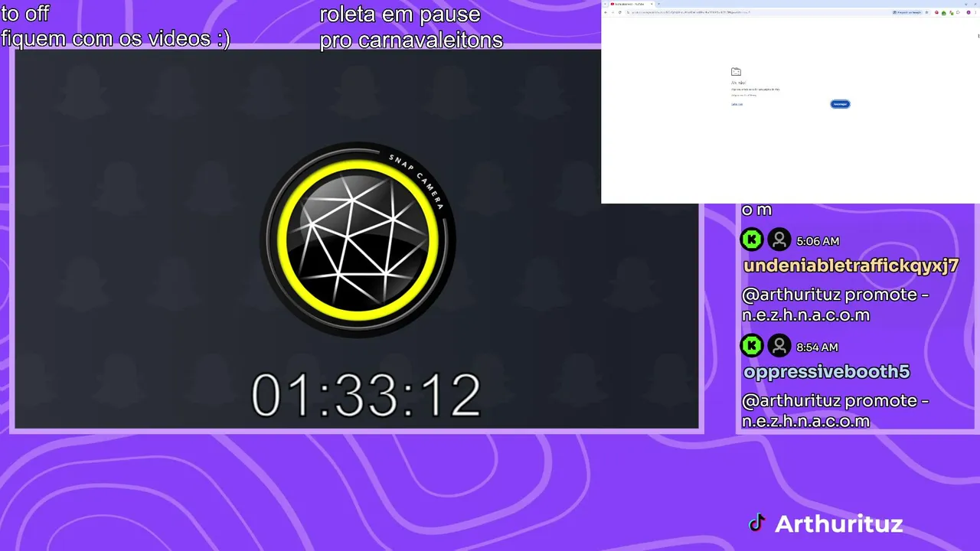The image size is (980, 551).
Task: Open the Saiba mais link
Action: 737,104
